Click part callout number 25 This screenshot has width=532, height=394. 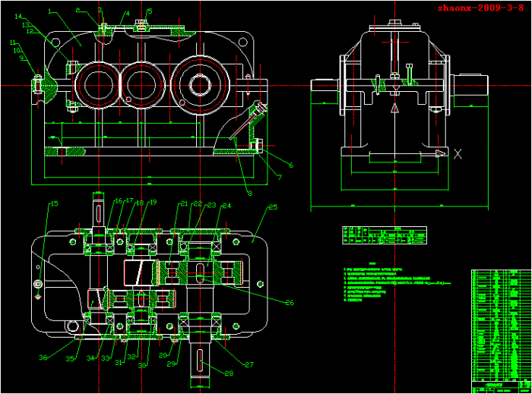tap(273, 206)
